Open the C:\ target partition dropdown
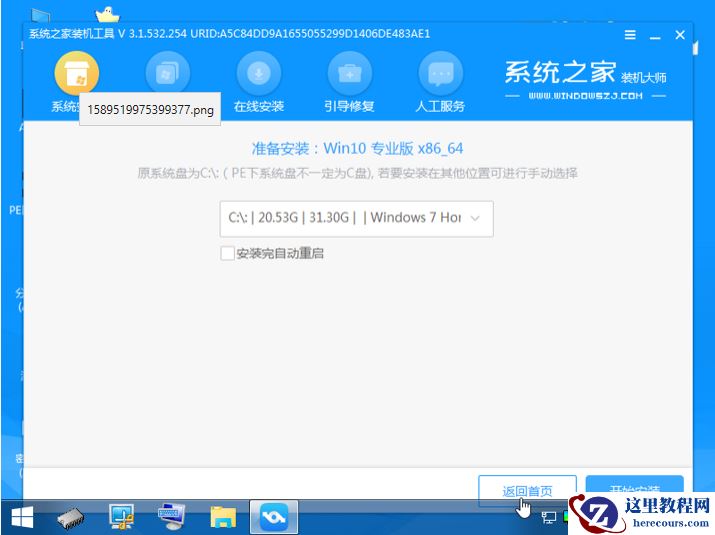 [x=357, y=218]
